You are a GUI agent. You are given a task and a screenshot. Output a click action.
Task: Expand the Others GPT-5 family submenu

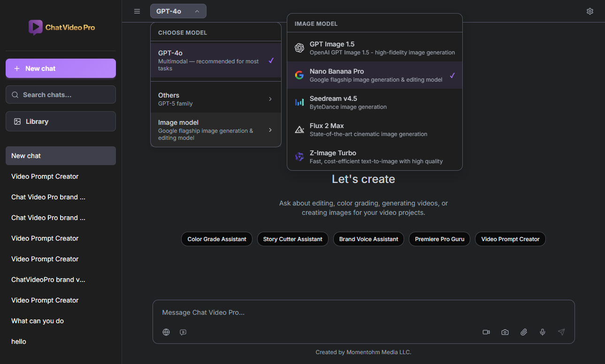coord(215,99)
